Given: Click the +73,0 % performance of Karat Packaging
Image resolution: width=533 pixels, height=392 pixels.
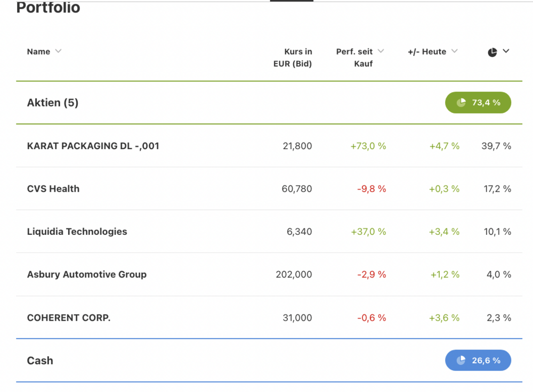Looking at the screenshot, I should click(x=368, y=146).
